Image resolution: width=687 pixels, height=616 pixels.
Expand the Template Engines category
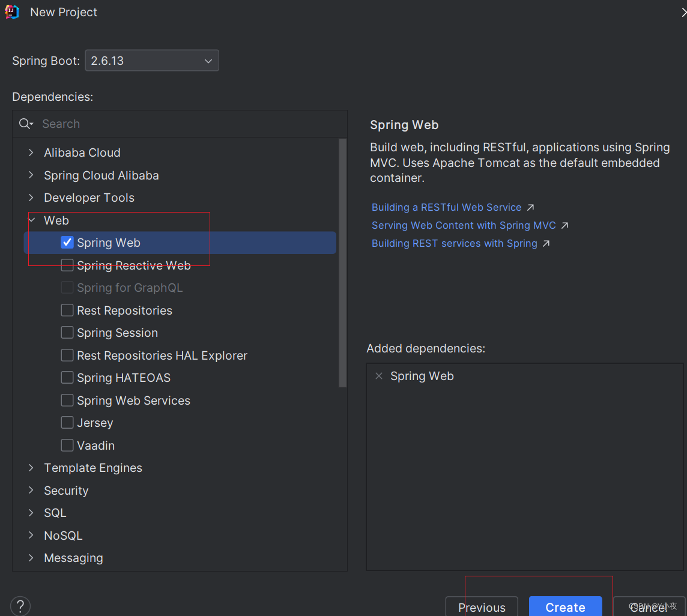coord(31,468)
